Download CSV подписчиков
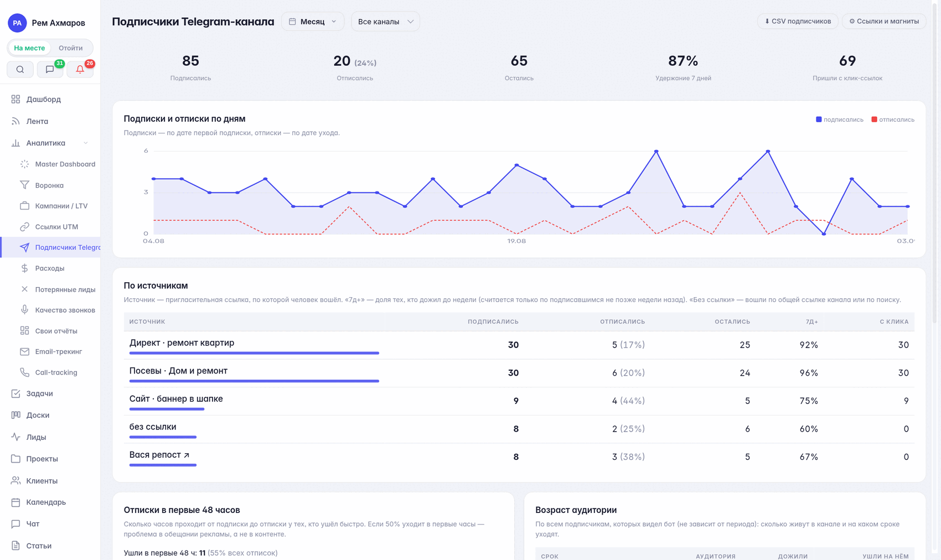The image size is (941, 560). tap(798, 22)
